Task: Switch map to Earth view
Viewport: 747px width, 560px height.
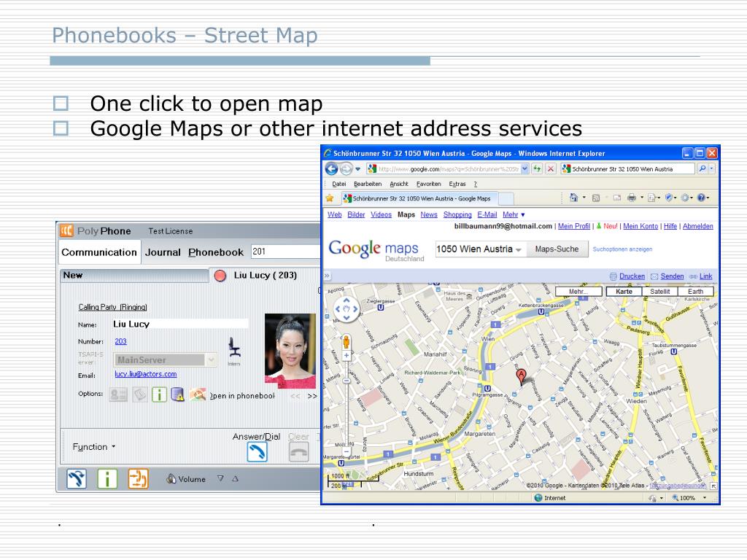Action: coord(695,292)
